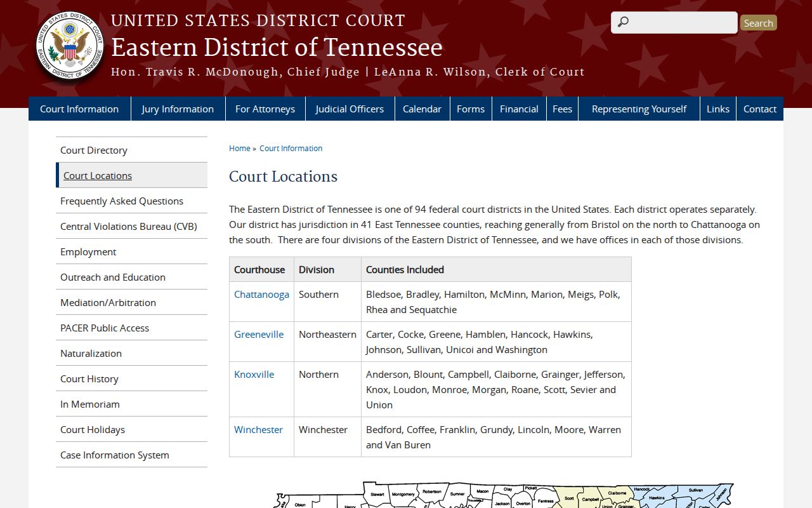Image resolution: width=812 pixels, height=508 pixels.
Task: Select the Financial menu item
Action: coord(519,109)
